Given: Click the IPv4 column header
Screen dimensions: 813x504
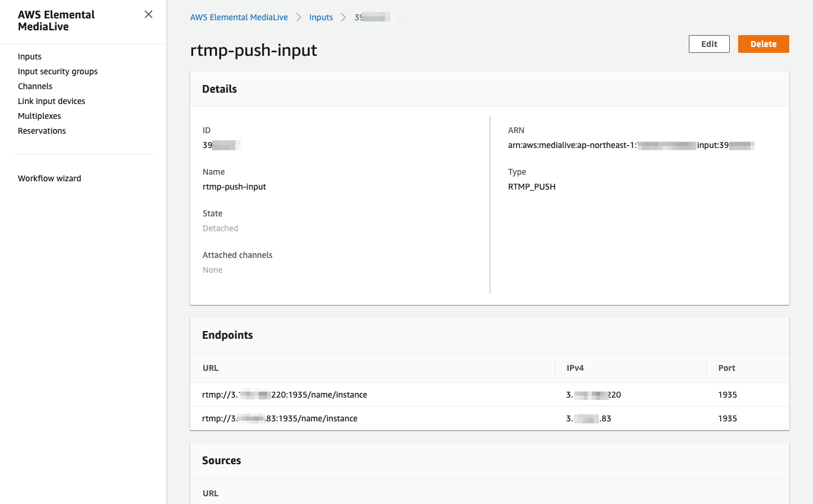Looking at the screenshot, I should tap(575, 368).
